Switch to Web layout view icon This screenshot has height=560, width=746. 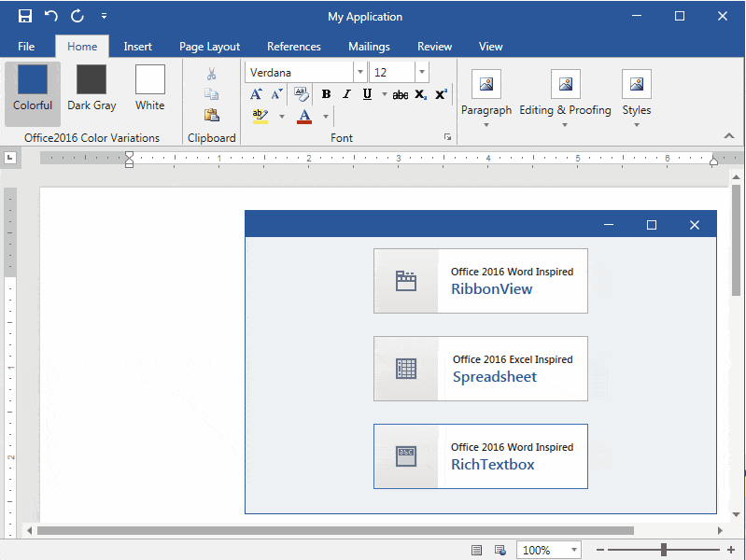click(500, 551)
